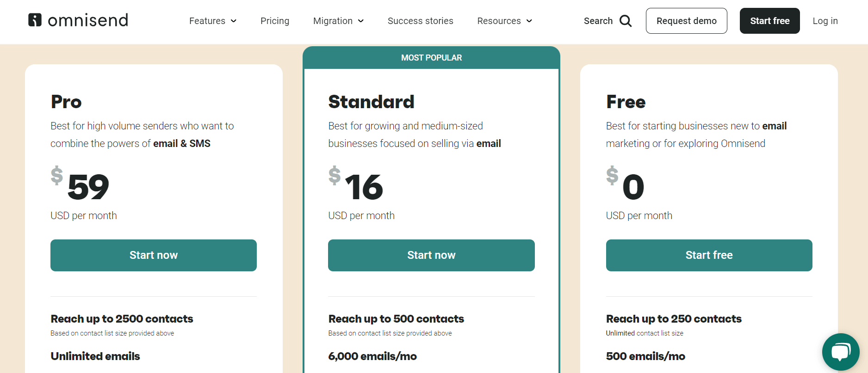Open the live chat widget icon
Viewport: 868px width, 373px height.
841,352
